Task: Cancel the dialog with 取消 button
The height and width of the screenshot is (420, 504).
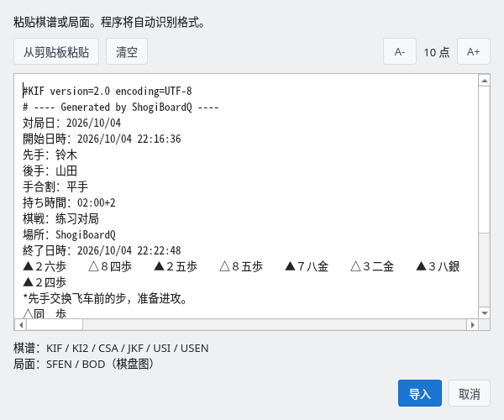Action: 470,393
